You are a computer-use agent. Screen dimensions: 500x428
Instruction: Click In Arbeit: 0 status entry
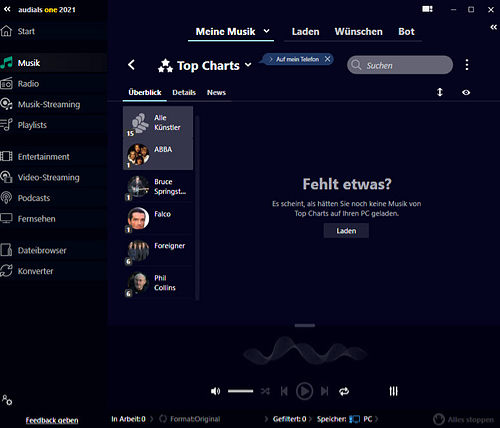pos(128,419)
